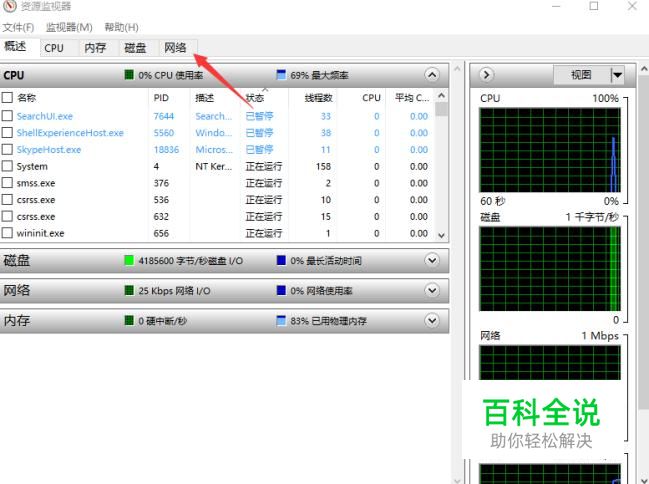Click the green 硬中断/秒 indicator square

click(129, 320)
